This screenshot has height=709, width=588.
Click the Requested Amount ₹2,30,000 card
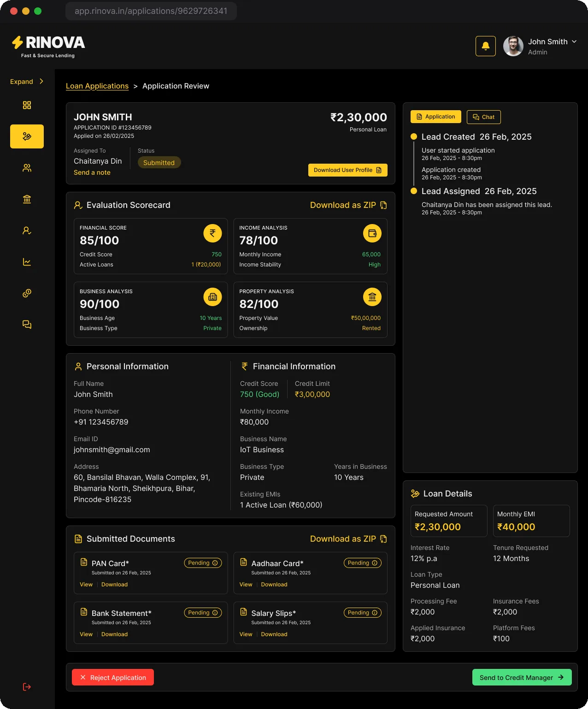pos(449,521)
